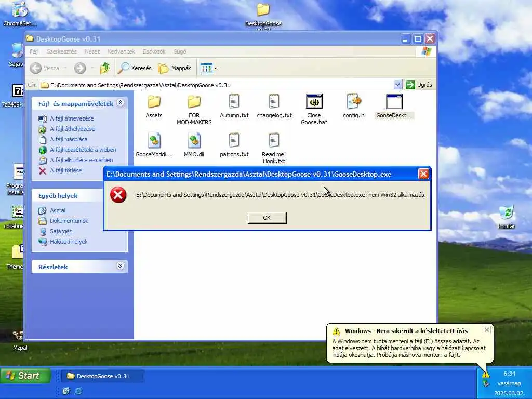Viewport: 532px width, 399px height.
Task: Open the DesktopGoose desktop folder icon
Action: tap(263, 15)
